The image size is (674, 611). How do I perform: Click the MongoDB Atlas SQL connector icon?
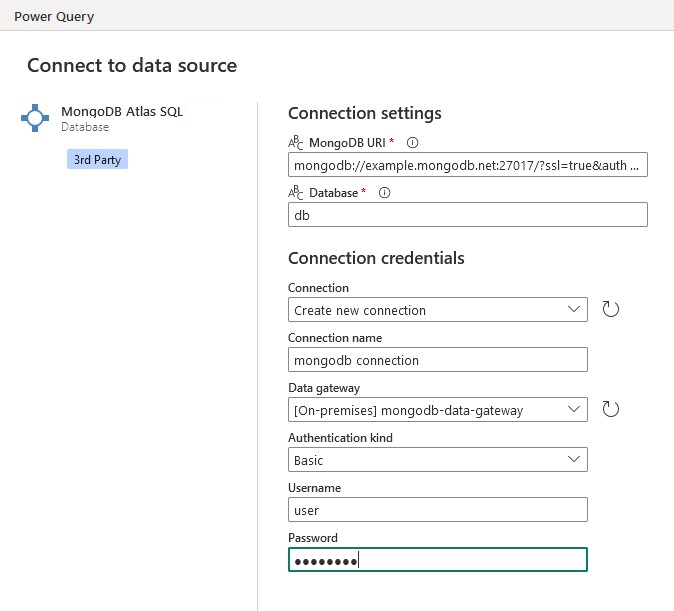(x=35, y=118)
